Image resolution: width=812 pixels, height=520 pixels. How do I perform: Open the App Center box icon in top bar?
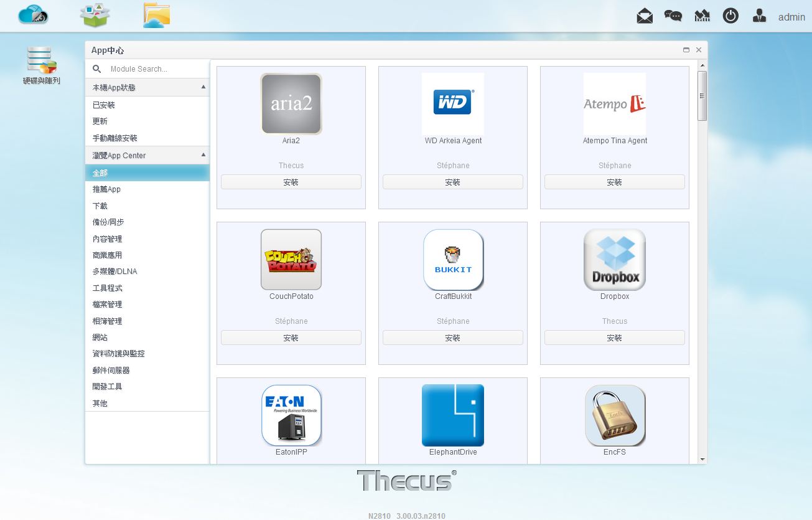95,15
